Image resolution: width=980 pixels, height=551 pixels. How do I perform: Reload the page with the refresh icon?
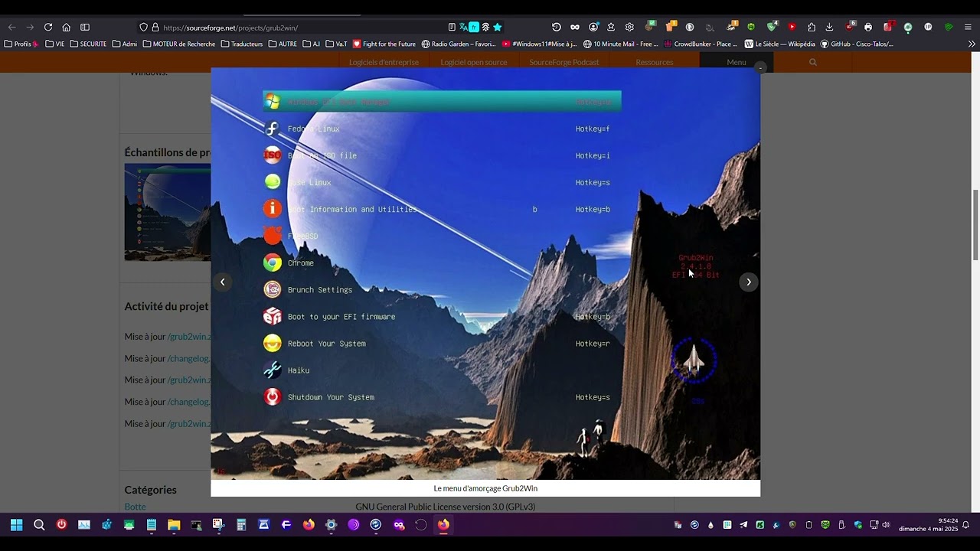[x=48, y=28]
